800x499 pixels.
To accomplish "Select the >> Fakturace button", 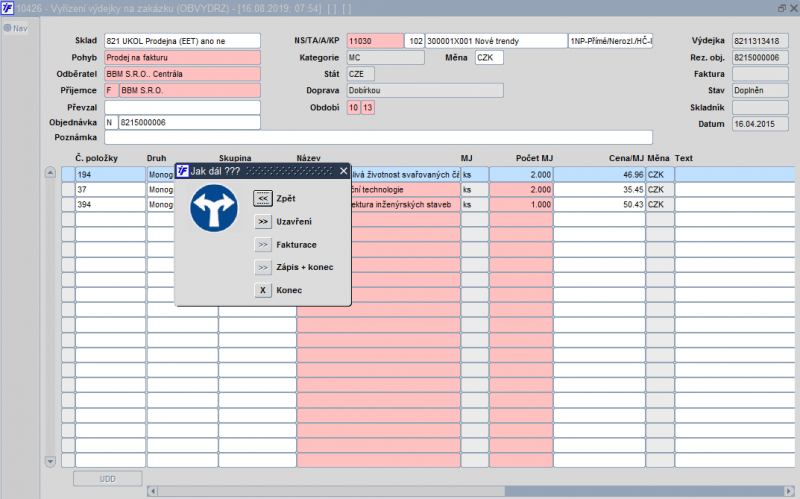I will click(263, 244).
